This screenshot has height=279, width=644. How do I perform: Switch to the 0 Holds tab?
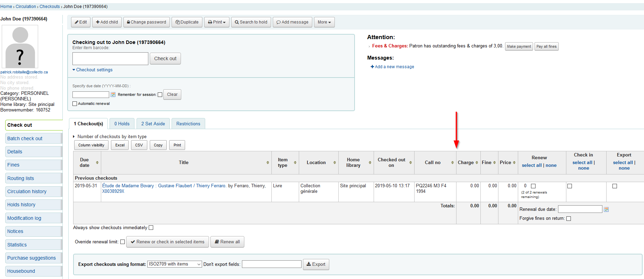click(122, 124)
